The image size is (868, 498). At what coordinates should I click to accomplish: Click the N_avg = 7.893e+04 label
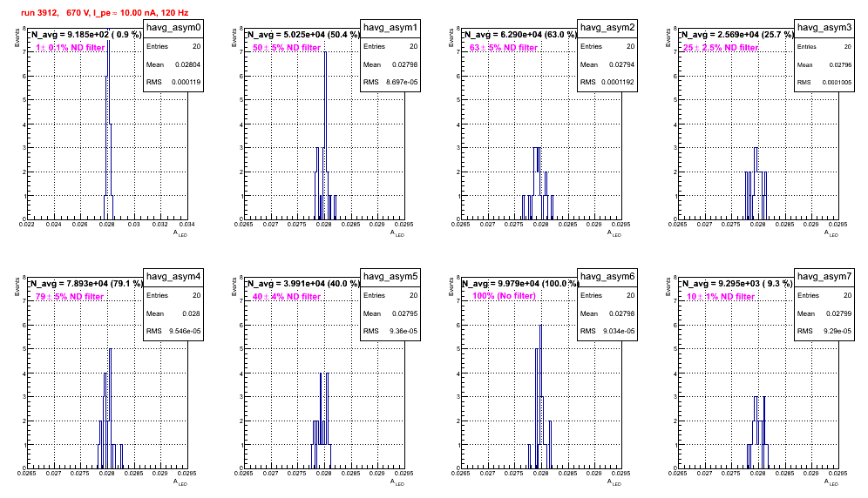(x=86, y=284)
